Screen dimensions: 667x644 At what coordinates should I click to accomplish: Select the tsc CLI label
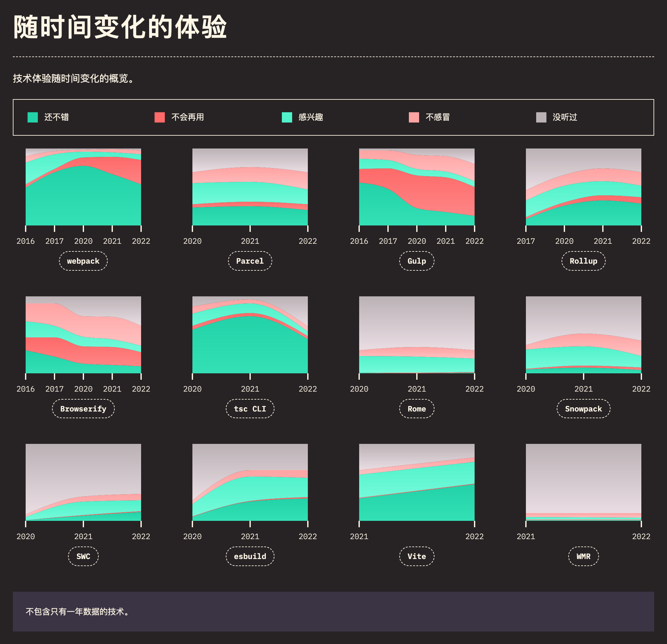250,409
